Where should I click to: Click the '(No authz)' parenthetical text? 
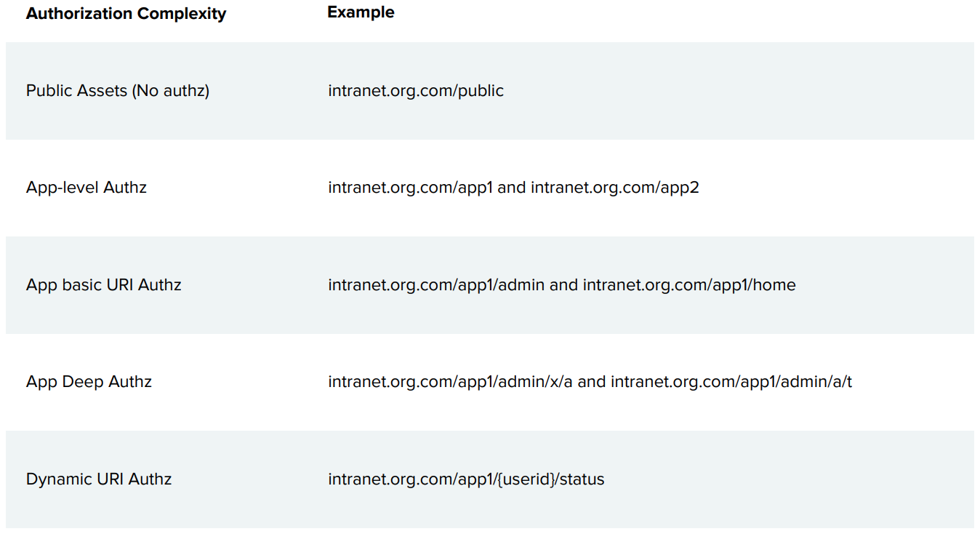[171, 91]
